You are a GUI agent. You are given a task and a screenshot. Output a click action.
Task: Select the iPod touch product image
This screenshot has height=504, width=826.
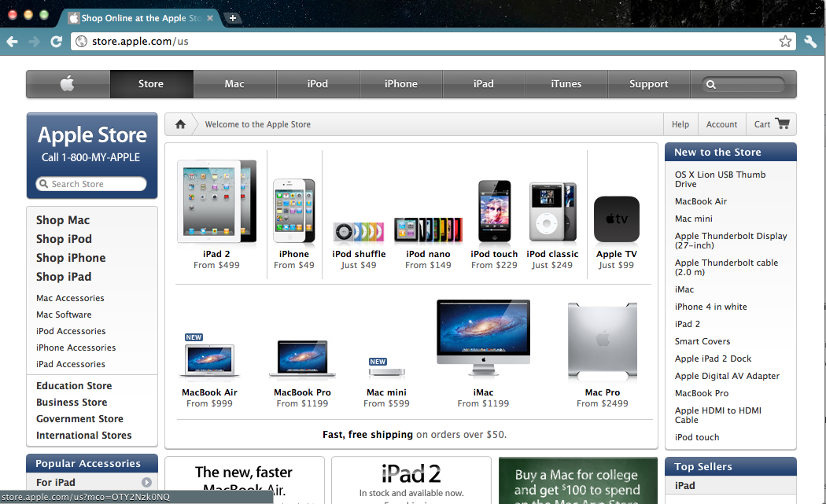[494, 212]
